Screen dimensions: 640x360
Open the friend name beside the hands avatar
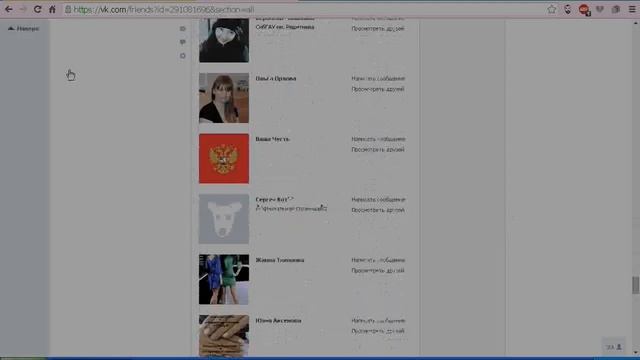coord(278,321)
